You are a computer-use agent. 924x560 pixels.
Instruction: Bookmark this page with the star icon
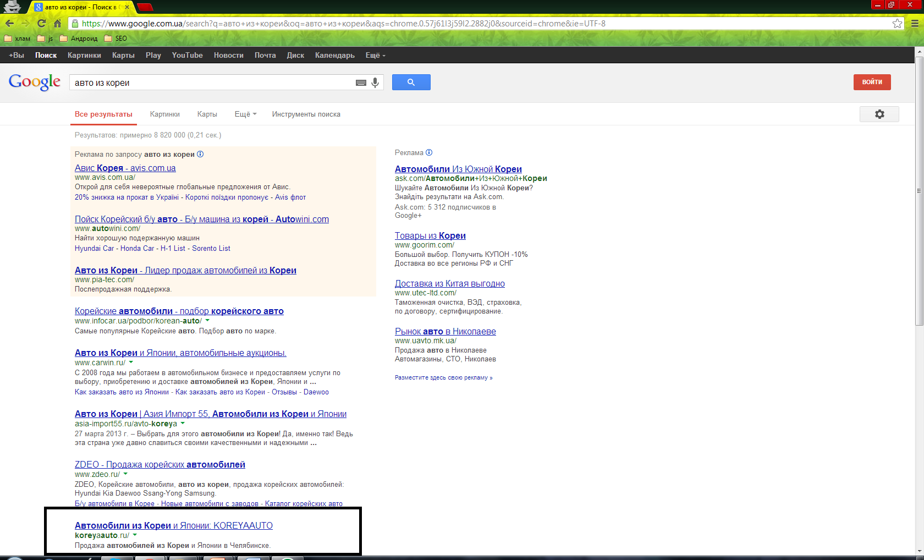pos(897,23)
